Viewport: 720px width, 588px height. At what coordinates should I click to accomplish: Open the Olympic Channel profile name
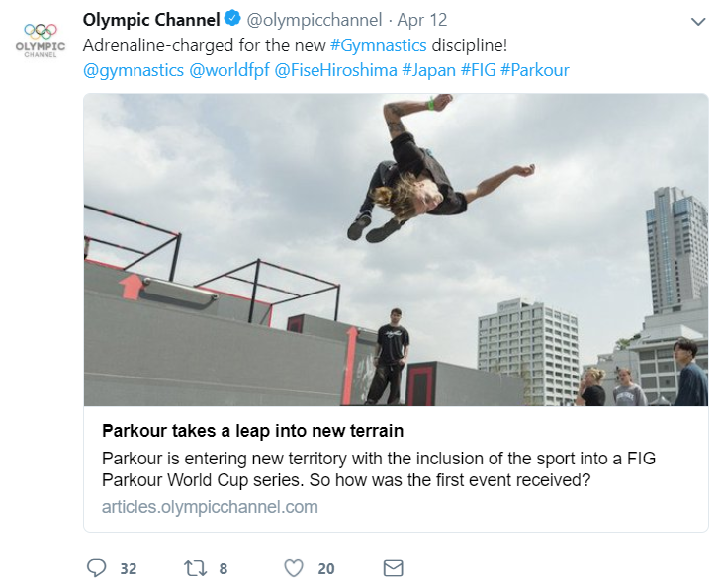(x=151, y=20)
